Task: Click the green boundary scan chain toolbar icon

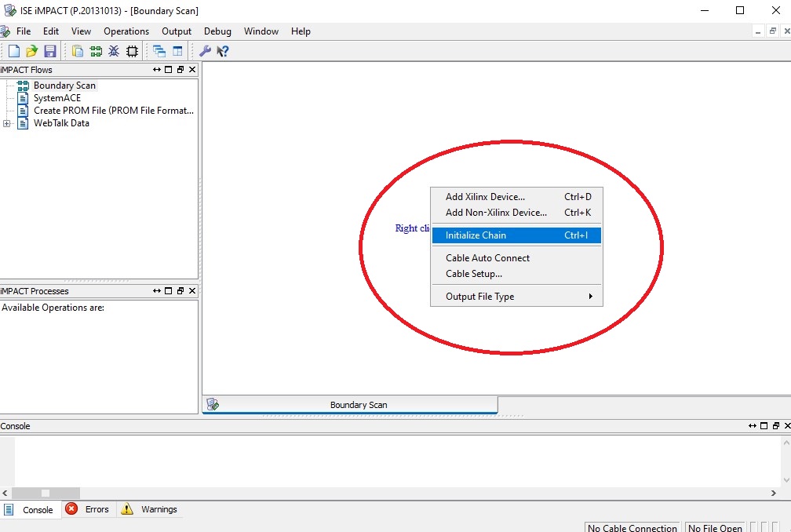Action: [96, 51]
